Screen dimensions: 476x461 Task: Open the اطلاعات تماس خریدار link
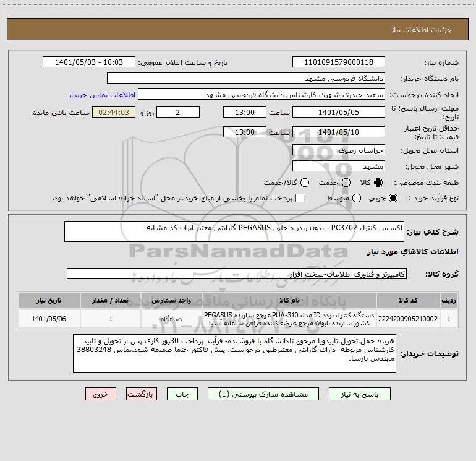[102, 95]
